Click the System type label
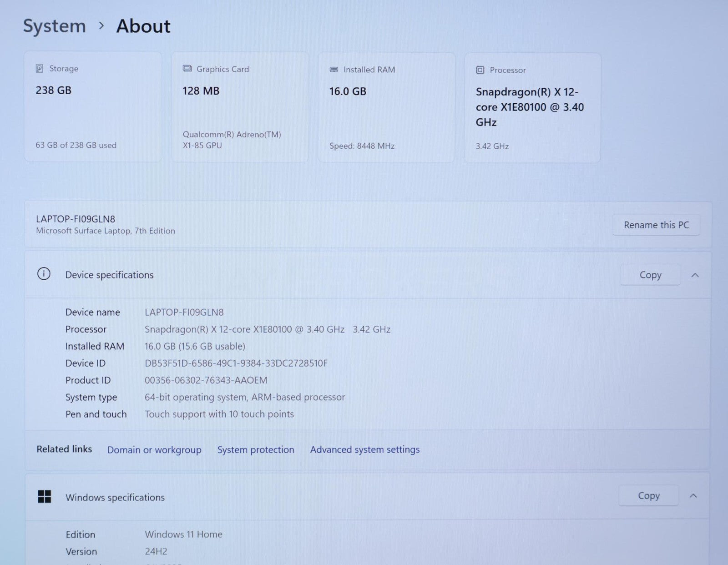This screenshot has height=565, width=728. click(x=91, y=397)
